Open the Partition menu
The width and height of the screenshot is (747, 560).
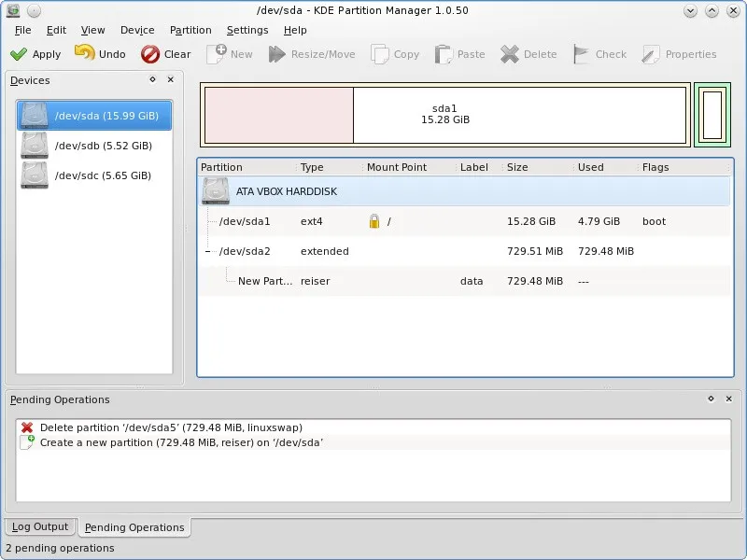(x=190, y=30)
